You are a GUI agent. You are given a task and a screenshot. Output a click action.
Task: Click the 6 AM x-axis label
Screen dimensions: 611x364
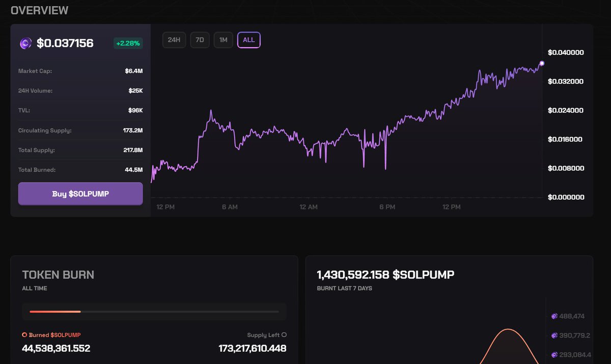point(230,207)
